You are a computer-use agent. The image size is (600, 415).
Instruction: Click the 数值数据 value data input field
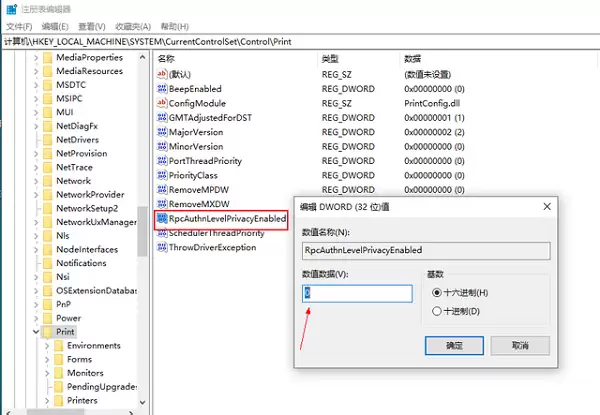tap(357, 293)
